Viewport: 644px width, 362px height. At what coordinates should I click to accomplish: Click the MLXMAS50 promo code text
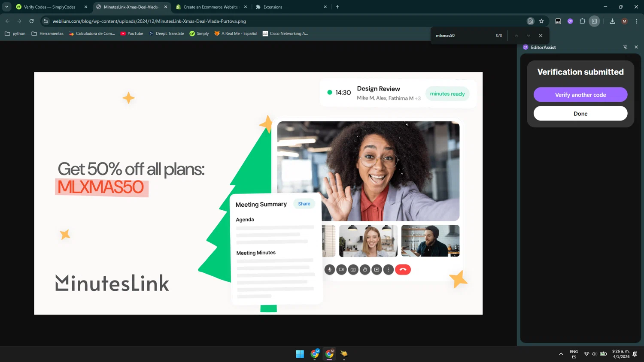pos(101,187)
